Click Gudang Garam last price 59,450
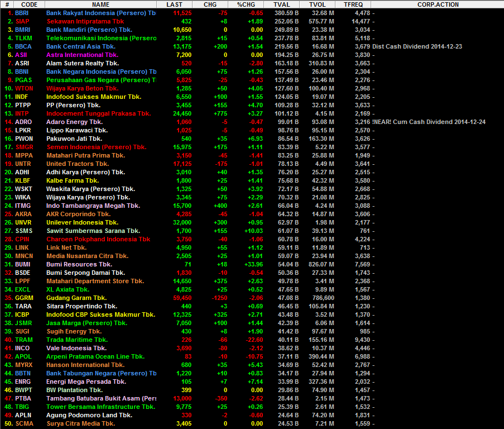Image resolution: width=504 pixels, height=429 pixels. [183, 298]
